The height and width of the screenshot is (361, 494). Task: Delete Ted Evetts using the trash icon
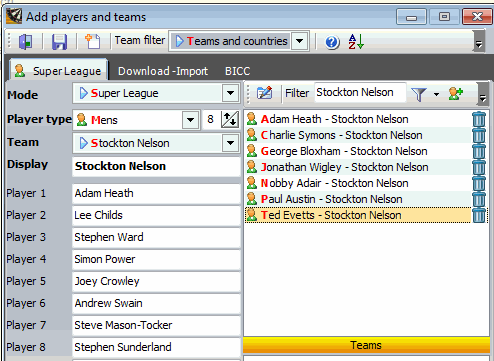(x=479, y=215)
